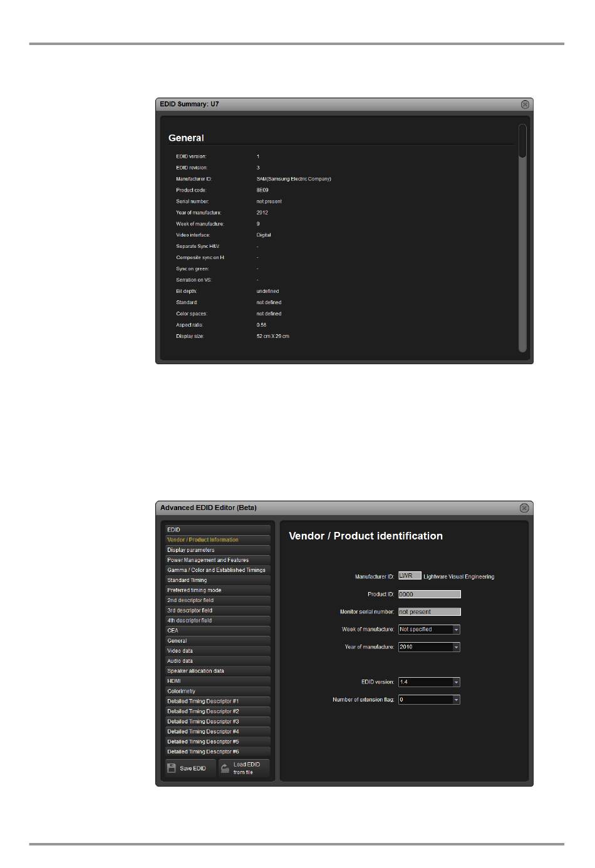Click the '0.56' aspect ratio value
Image resolution: width=595 pixels, height=868 pixels.
point(261,325)
